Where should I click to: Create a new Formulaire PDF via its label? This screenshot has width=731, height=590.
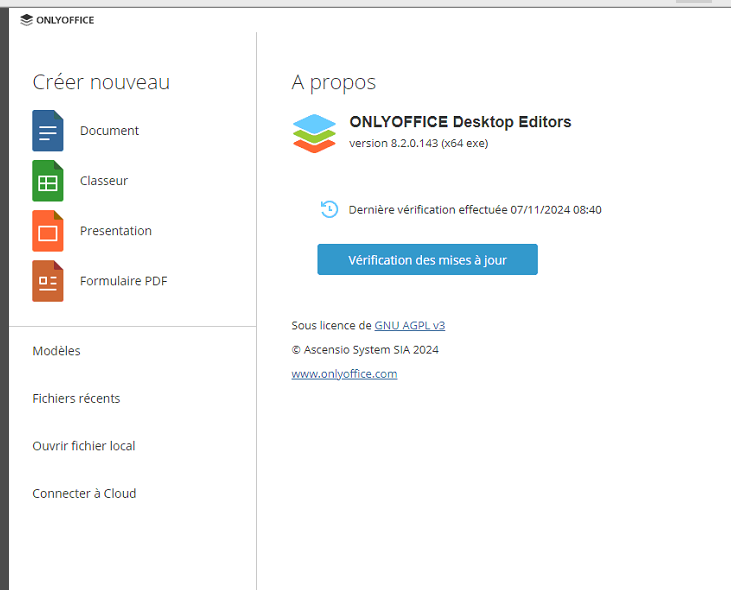click(124, 281)
